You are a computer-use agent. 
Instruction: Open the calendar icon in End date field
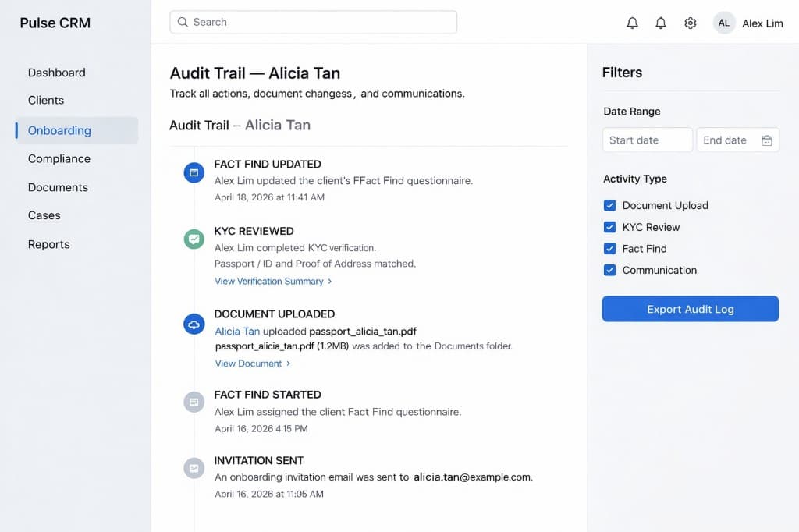pyautogui.click(x=765, y=140)
